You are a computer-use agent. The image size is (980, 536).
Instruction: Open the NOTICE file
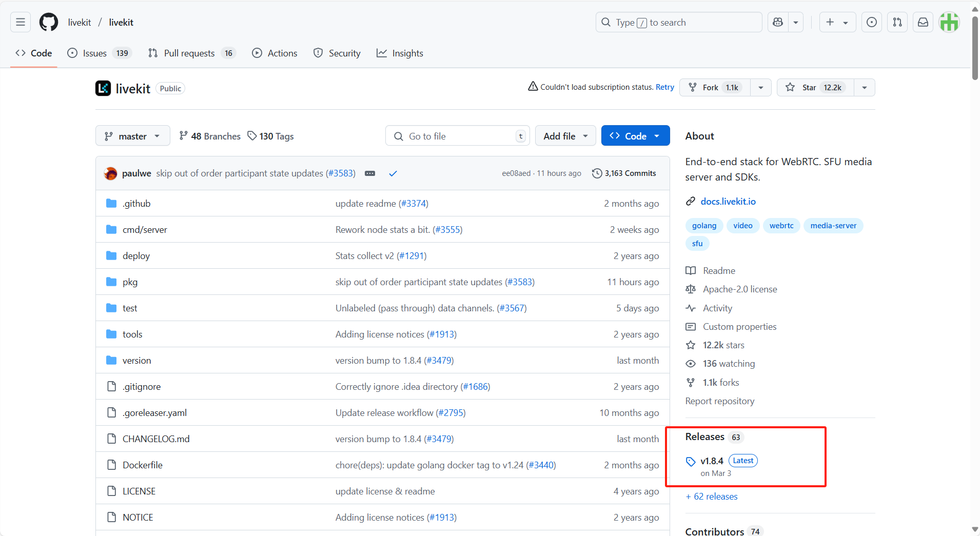coord(138,518)
